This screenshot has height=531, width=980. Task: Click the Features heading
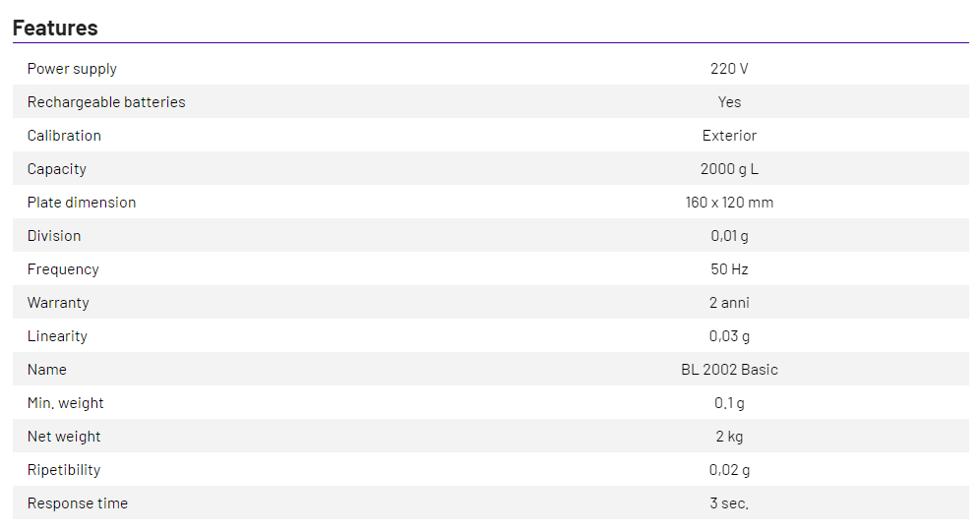(x=55, y=28)
